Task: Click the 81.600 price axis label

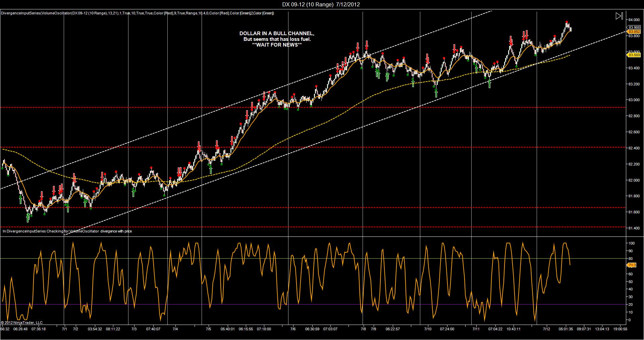Action: tap(634, 212)
